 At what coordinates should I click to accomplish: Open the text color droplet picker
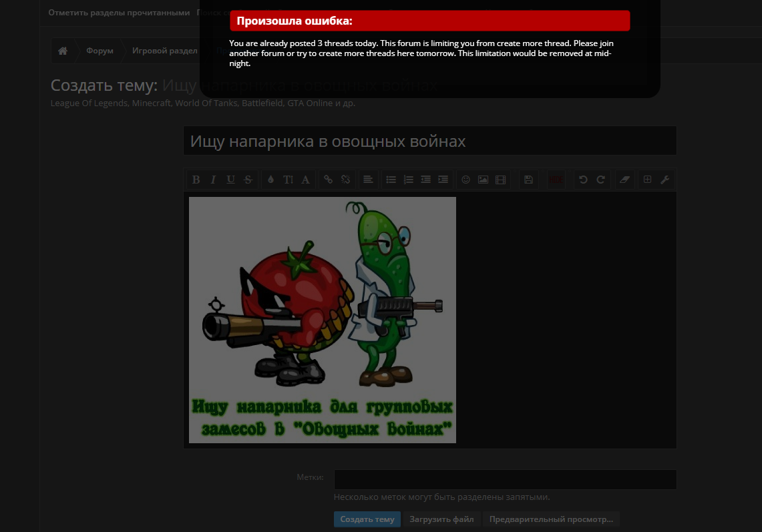pyautogui.click(x=270, y=180)
